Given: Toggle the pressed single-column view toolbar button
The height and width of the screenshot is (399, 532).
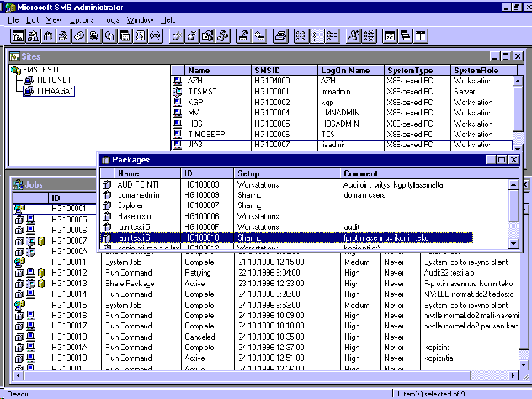Looking at the screenshot, I should pos(317,35).
